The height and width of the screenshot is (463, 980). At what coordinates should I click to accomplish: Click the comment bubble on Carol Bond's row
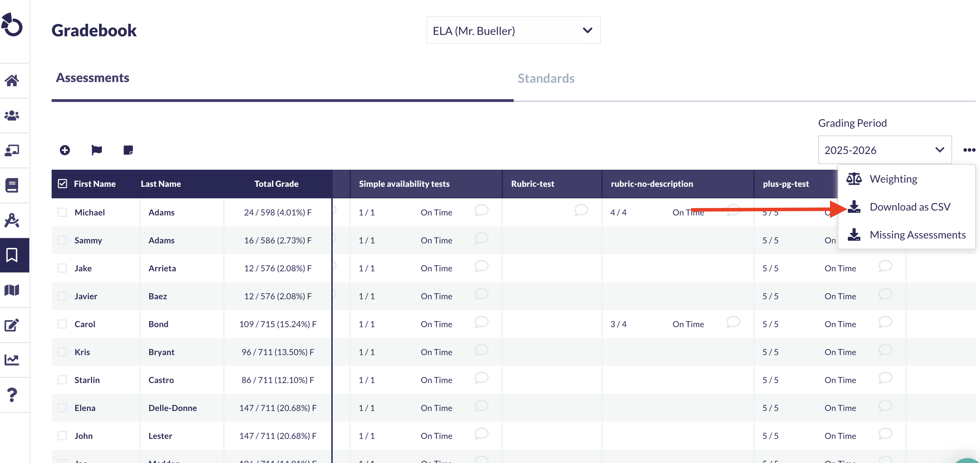pyautogui.click(x=481, y=323)
